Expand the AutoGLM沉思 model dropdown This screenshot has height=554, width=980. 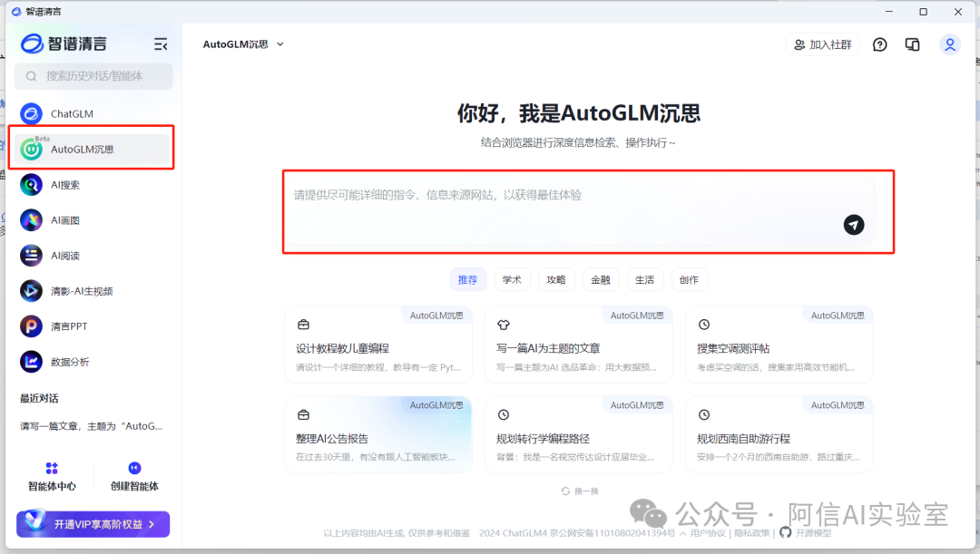click(280, 44)
